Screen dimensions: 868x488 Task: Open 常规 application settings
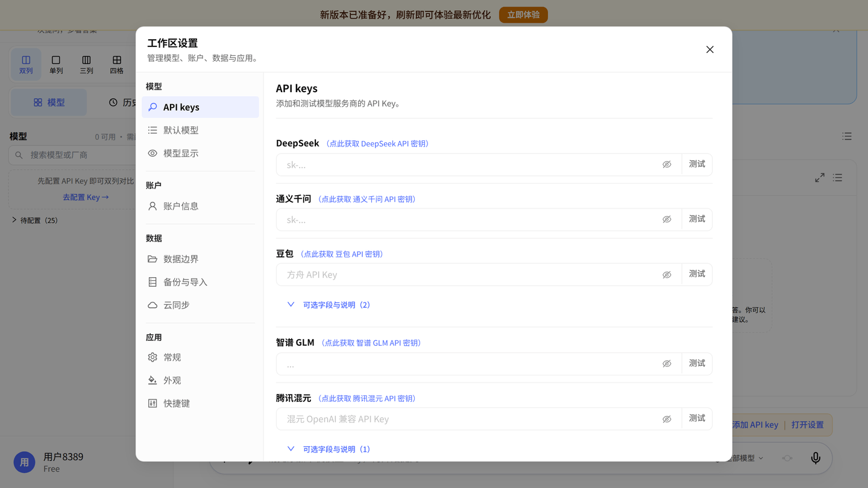[200, 357]
